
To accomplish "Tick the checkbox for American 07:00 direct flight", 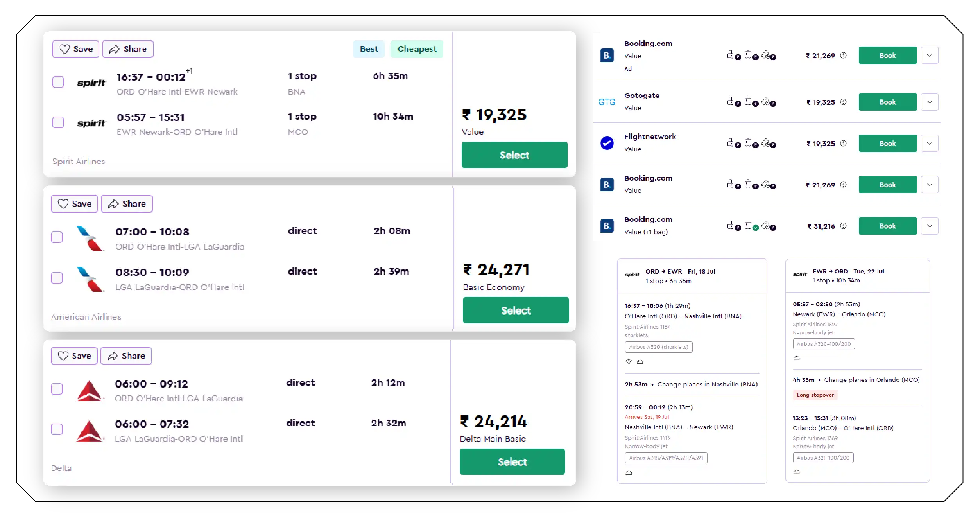I will point(57,237).
